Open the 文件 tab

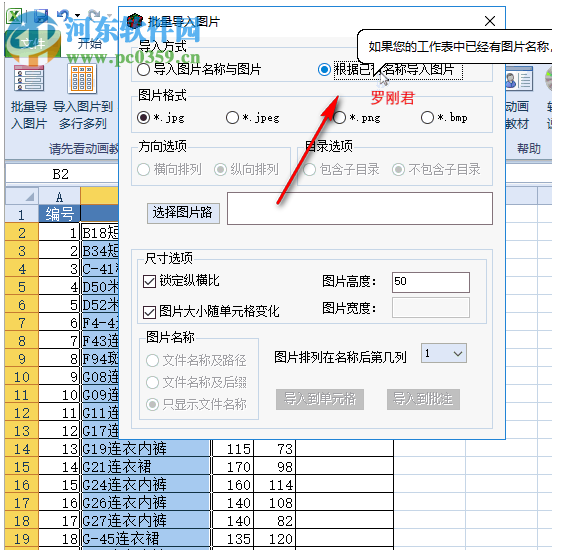coord(32,44)
